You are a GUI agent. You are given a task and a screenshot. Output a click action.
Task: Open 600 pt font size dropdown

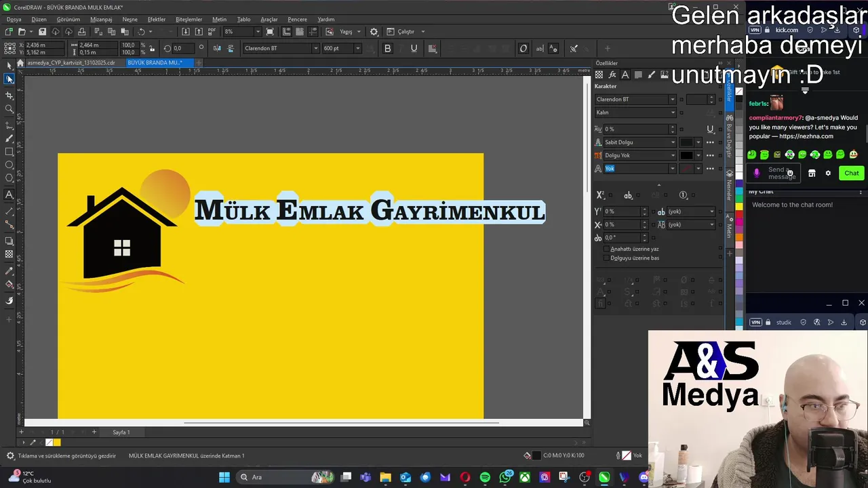pyautogui.click(x=358, y=48)
